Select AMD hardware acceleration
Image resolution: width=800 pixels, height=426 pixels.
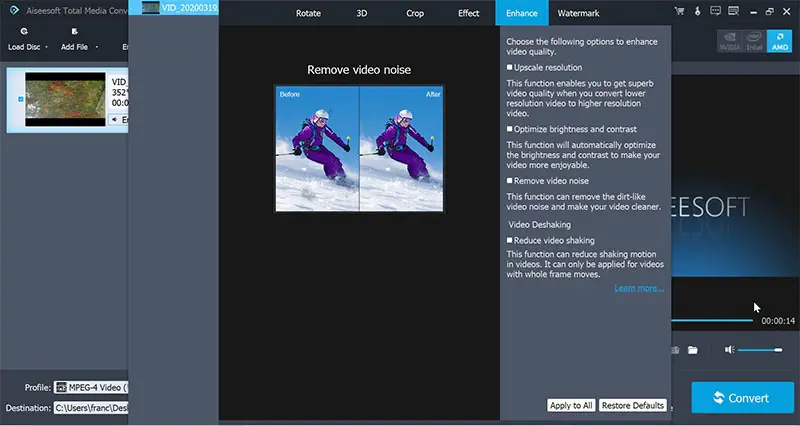coord(780,41)
